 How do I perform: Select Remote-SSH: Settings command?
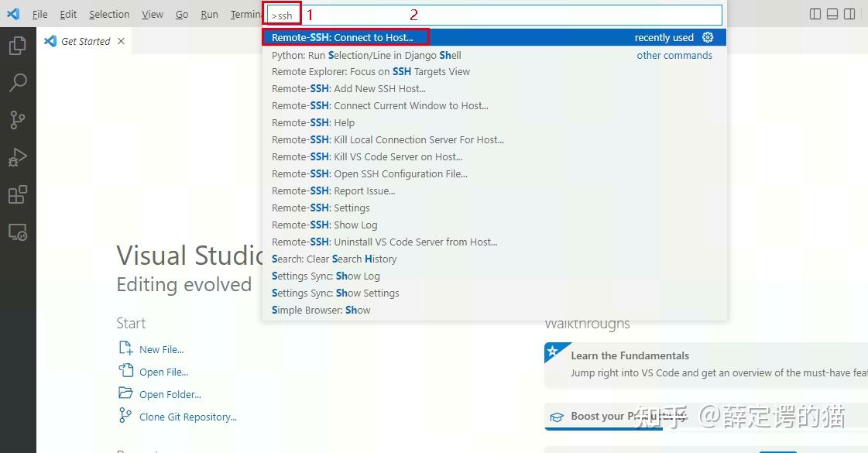pos(494,208)
